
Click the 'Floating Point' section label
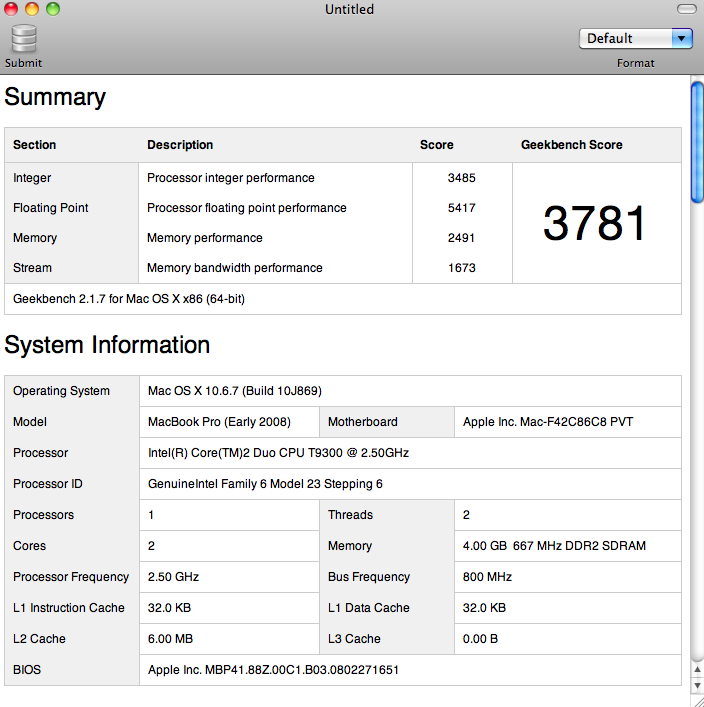(x=51, y=208)
